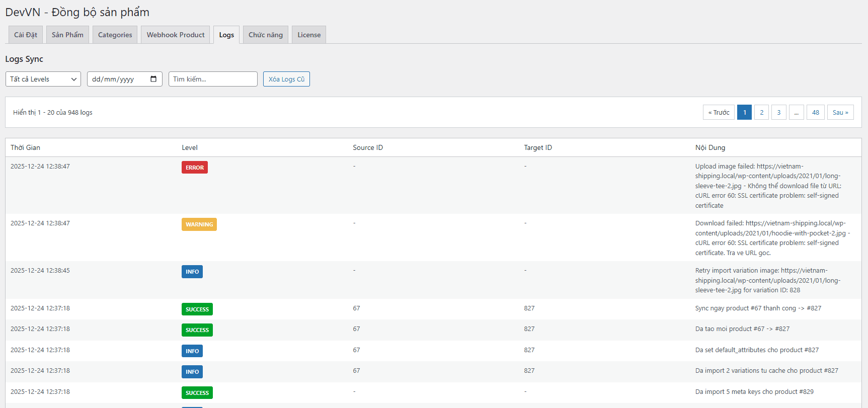Jump to page 3 of logs
The height and width of the screenshot is (408, 868).
[x=779, y=112]
